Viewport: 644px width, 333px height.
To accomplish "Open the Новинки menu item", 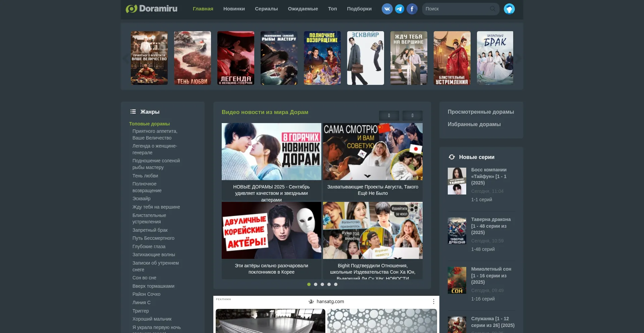I will click(x=234, y=9).
